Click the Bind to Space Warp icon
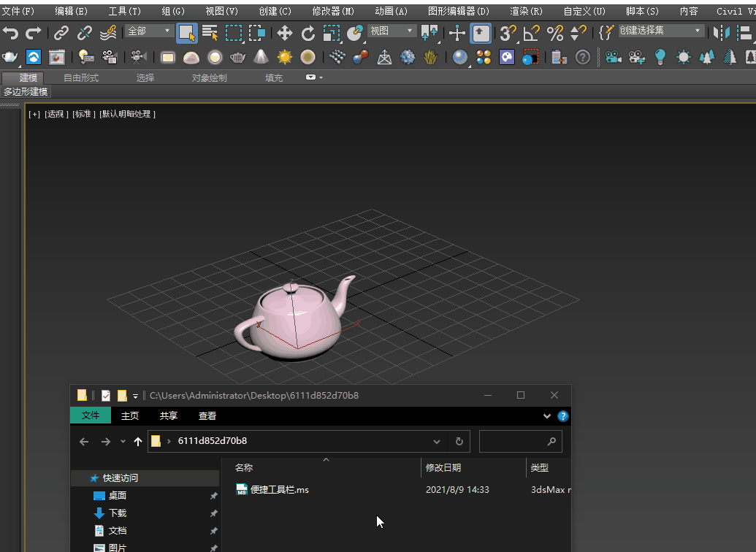Viewport: 756px width, 552px height. (x=108, y=33)
